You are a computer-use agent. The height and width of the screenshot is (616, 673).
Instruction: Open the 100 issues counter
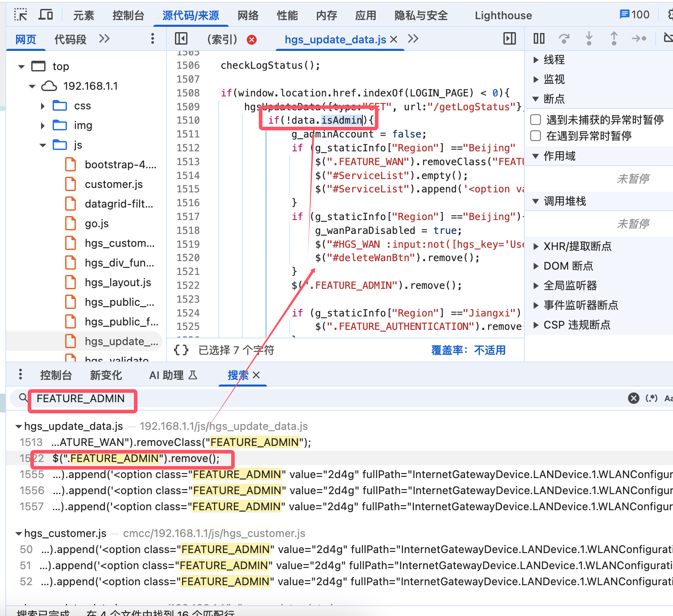(635, 15)
